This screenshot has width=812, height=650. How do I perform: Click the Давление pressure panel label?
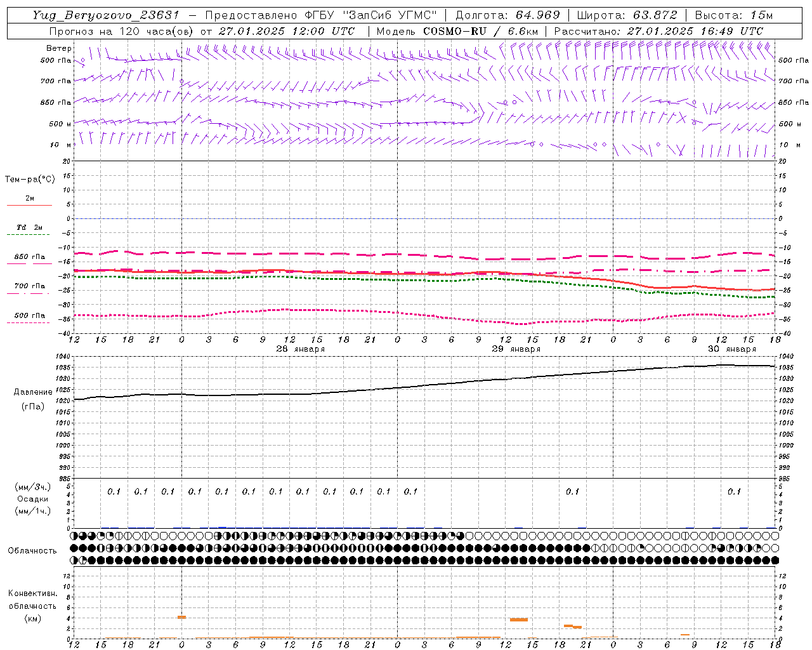click(x=33, y=392)
